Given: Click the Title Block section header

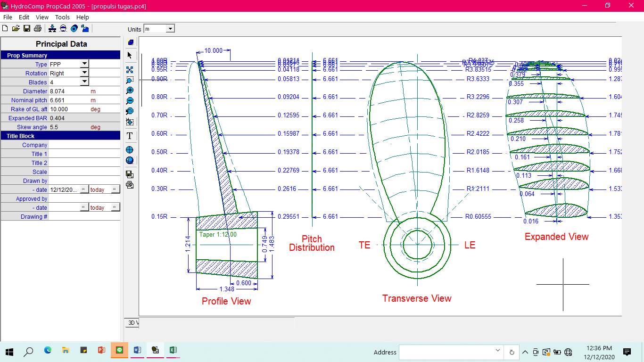Looking at the screenshot, I should [x=60, y=136].
